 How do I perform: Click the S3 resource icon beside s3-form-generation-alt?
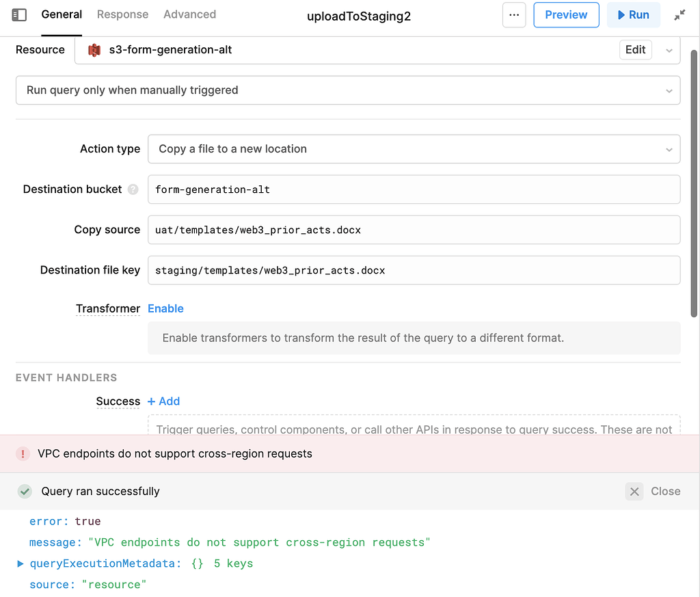click(x=94, y=50)
